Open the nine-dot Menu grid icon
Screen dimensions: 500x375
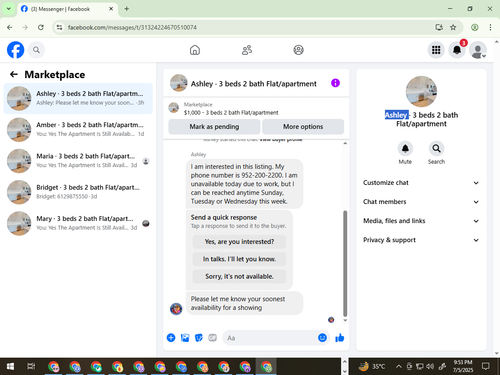click(x=436, y=50)
